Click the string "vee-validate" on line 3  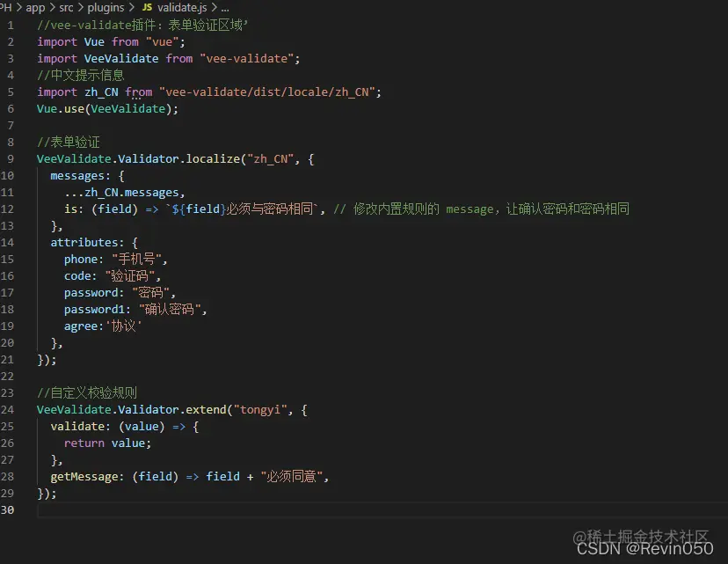[246, 59]
